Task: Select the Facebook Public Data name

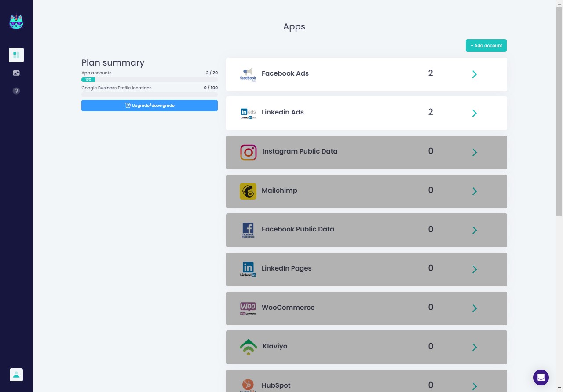Action: (298, 229)
